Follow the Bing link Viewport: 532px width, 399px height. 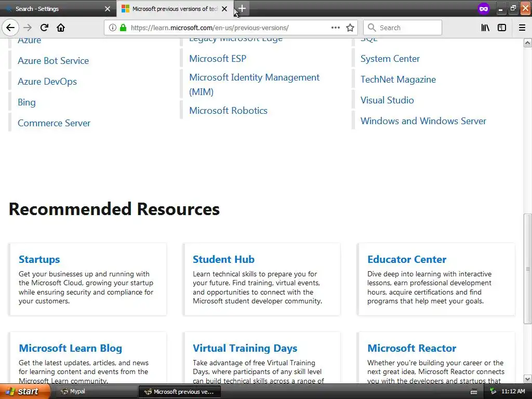pyautogui.click(x=26, y=102)
